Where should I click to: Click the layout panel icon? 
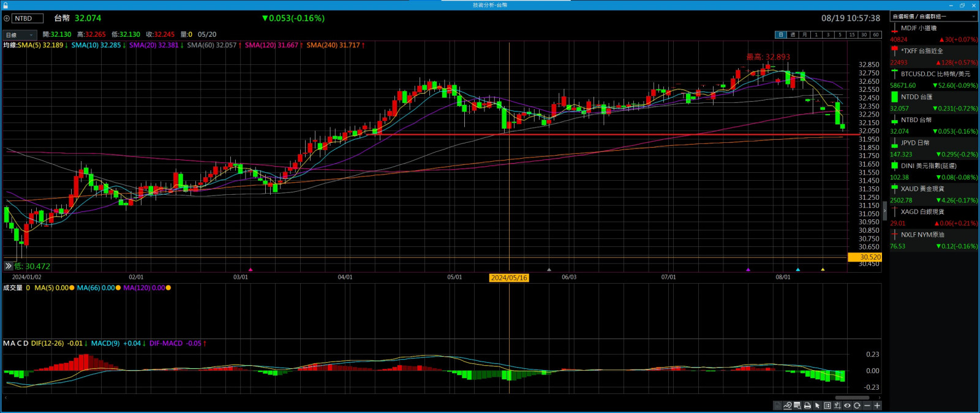tap(827, 406)
